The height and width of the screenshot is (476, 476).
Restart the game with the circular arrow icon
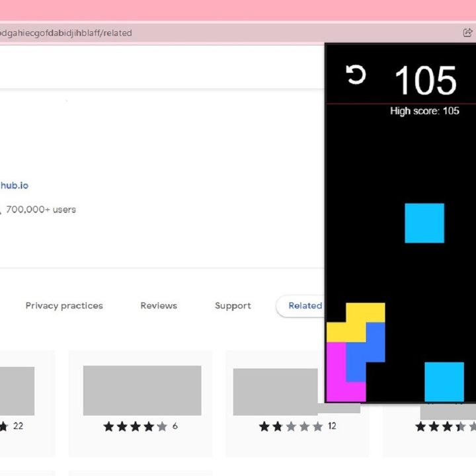pyautogui.click(x=356, y=74)
